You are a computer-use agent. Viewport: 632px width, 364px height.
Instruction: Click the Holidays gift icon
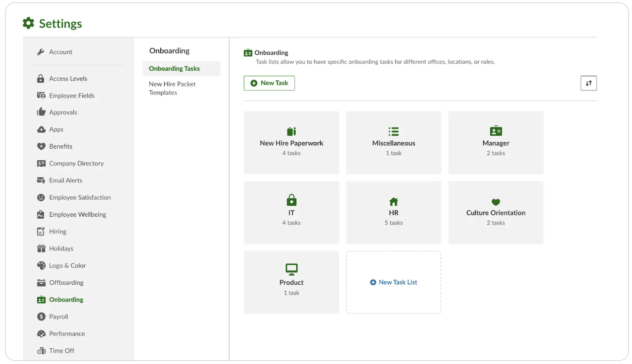pos(41,248)
